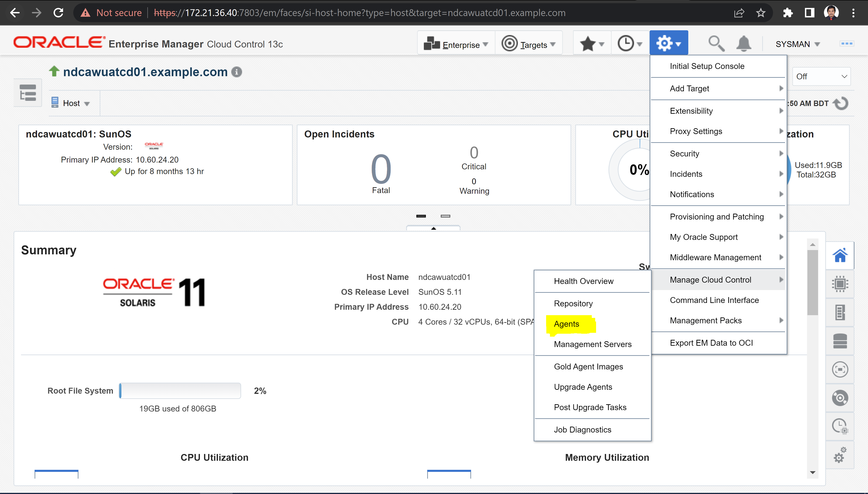Image resolution: width=868 pixels, height=494 pixels.
Task: Click the Fatal incidents count 0
Action: tap(381, 169)
